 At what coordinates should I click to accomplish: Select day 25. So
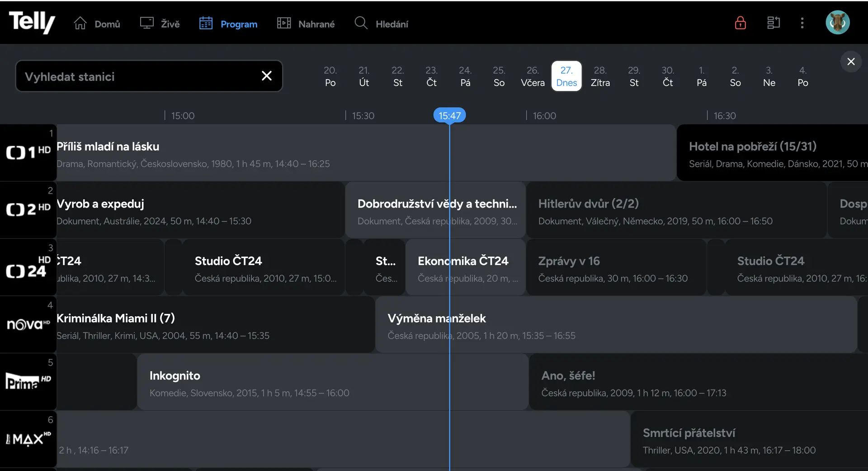click(x=499, y=76)
